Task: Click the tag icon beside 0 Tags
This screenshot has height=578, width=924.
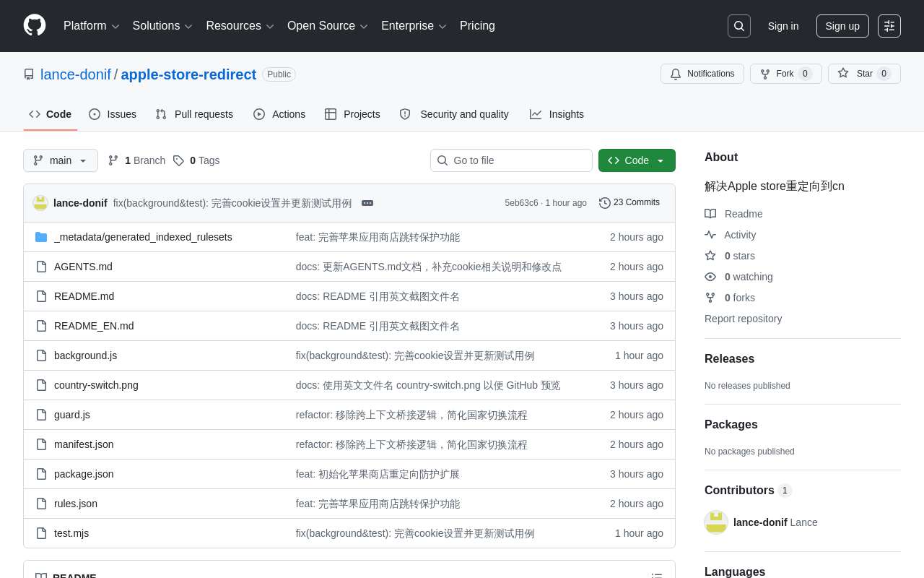Action: 178,160
